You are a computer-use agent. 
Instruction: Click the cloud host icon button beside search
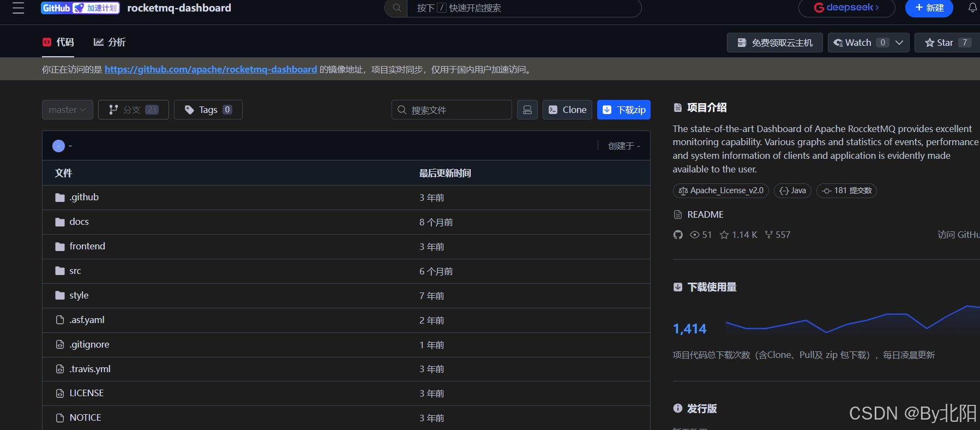(x=527, y=110)
